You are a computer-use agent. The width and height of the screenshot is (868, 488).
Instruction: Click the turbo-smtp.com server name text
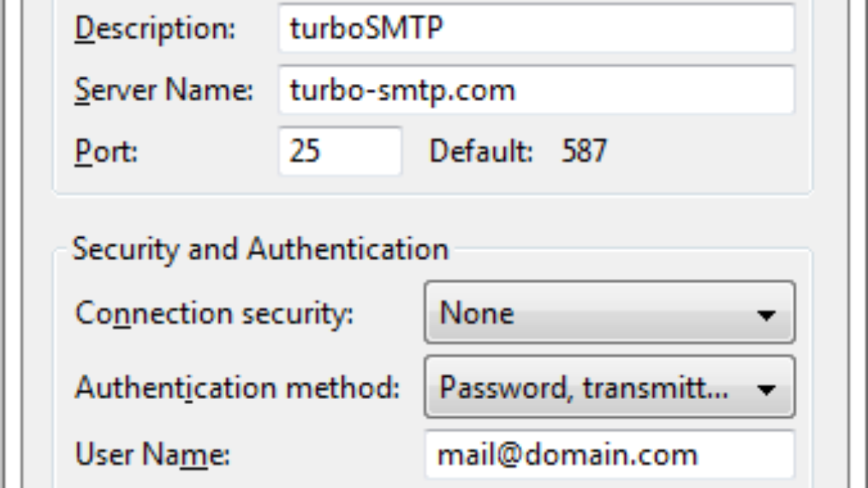click(402, 90)
